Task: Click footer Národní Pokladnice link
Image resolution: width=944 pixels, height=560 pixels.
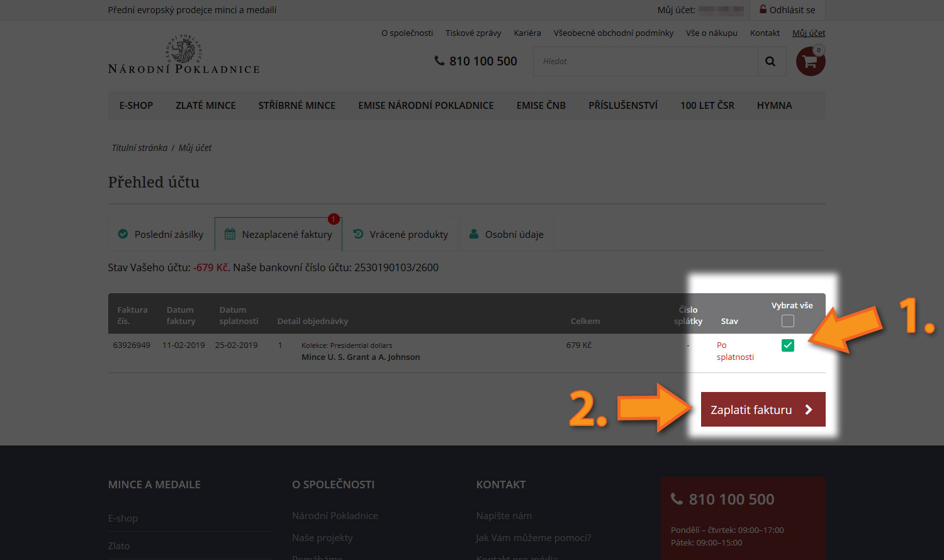Action: tap(335, 516)
